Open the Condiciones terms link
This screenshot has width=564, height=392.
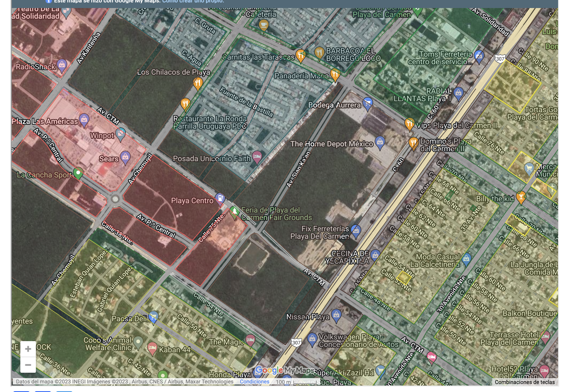(x=254, y=382)
